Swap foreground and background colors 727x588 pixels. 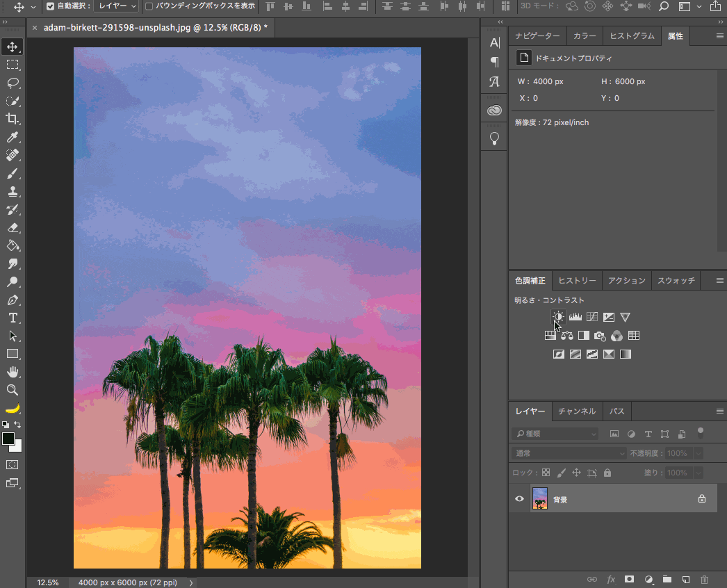[17, 424]
